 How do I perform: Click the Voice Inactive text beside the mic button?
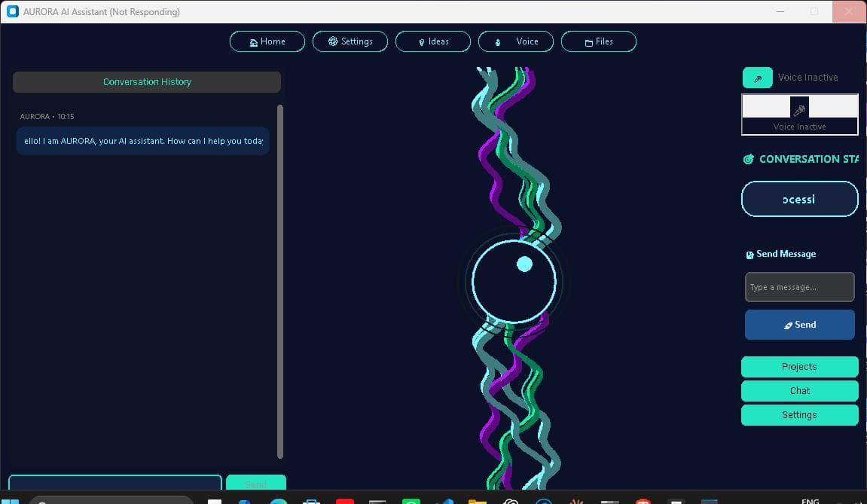click(807, 78)
